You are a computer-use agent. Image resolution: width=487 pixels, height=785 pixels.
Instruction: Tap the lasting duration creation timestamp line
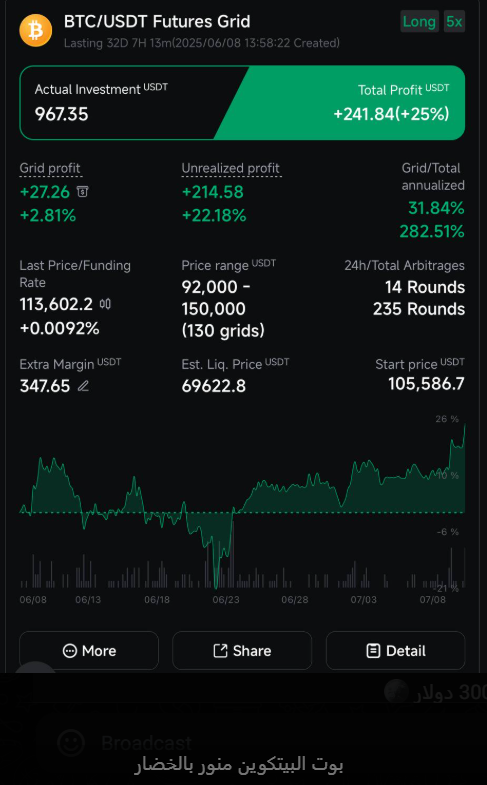click(x=202, y=43)
